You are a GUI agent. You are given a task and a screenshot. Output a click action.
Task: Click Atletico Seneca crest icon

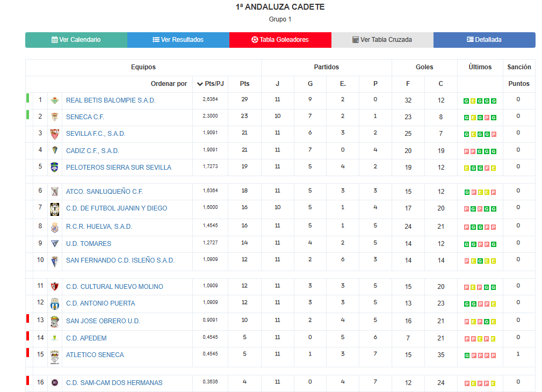55,357
